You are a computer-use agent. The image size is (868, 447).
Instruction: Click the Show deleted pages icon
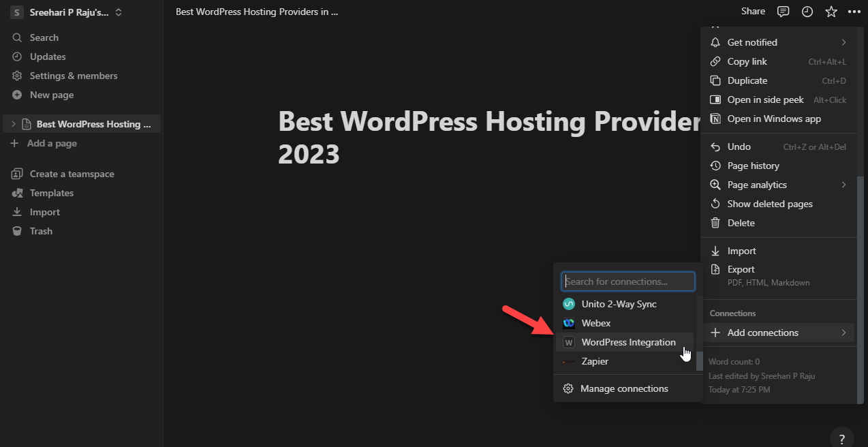click(715, 204)
